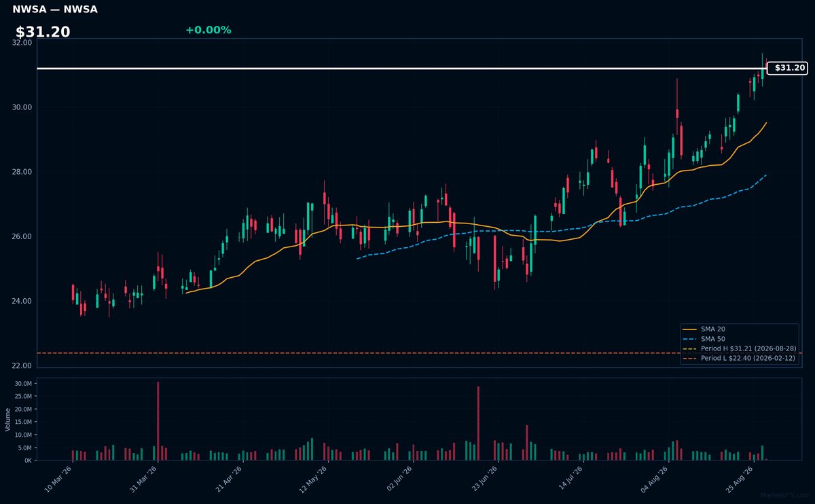This screenshot has height=504, width=815.
Task: Click the Volume axis title
Action: 8,419
